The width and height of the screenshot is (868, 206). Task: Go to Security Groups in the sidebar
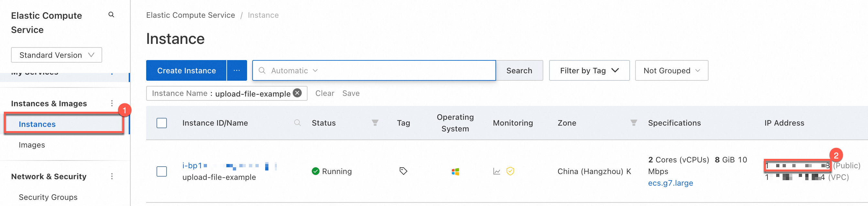coord(48,197)
